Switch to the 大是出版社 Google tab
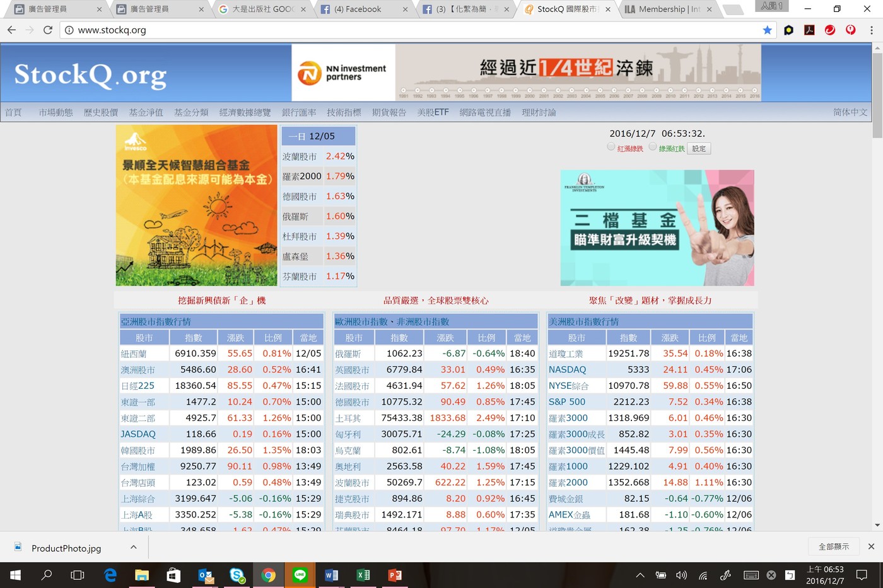This screenshot has width=883, height=588. (x=262, y=9)
